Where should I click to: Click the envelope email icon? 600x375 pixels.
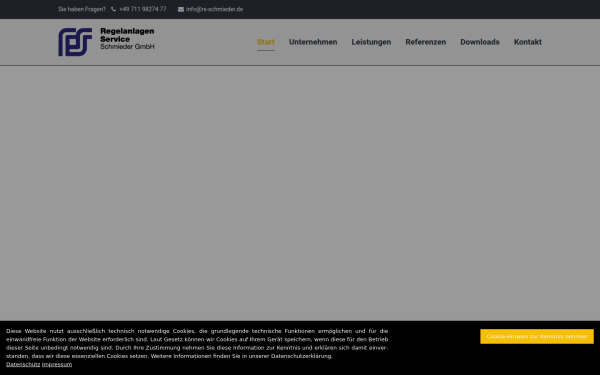click(x=181, y=9)
